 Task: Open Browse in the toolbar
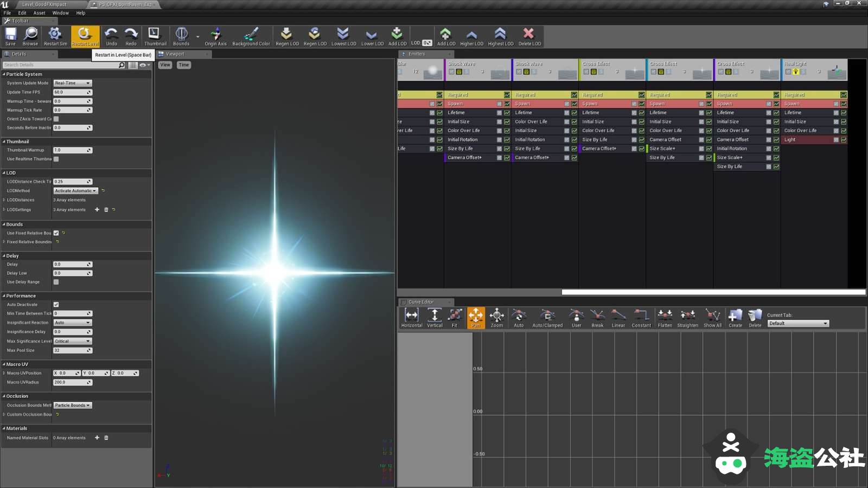tap(30, 36)
